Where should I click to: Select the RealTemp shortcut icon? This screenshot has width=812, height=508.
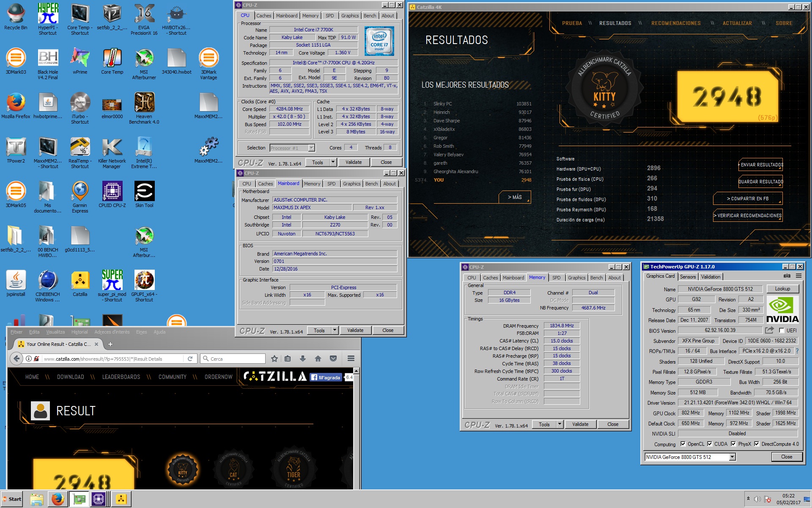pos(80,153)
